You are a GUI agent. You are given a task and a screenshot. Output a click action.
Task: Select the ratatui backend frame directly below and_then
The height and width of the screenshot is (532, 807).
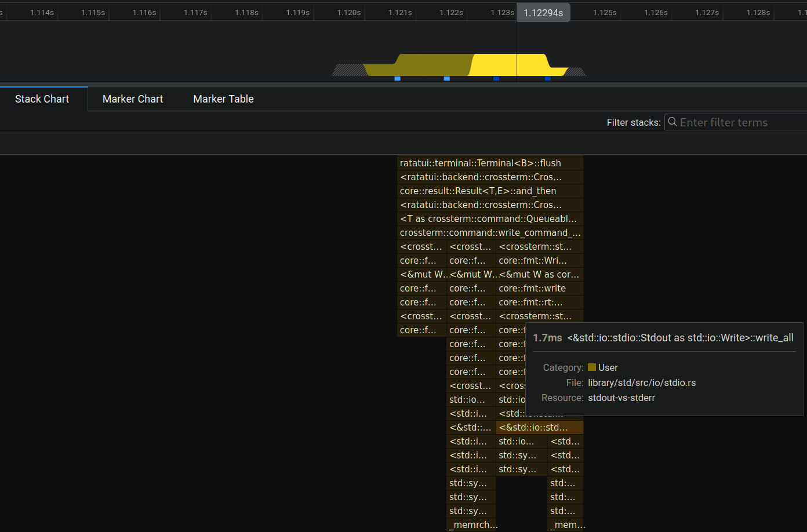[x=490, y=205]
